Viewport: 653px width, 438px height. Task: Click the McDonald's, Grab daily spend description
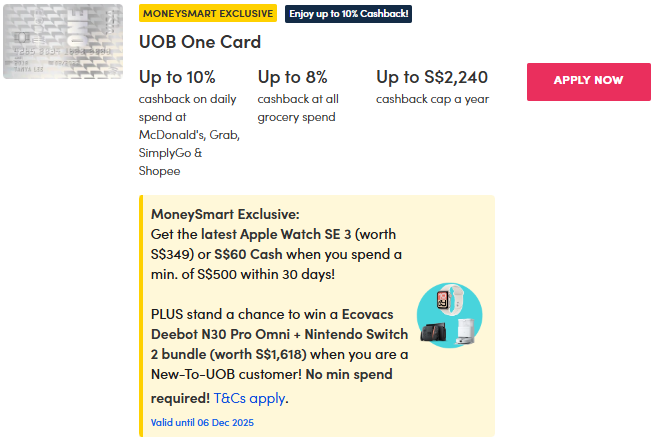coord(189,135)
